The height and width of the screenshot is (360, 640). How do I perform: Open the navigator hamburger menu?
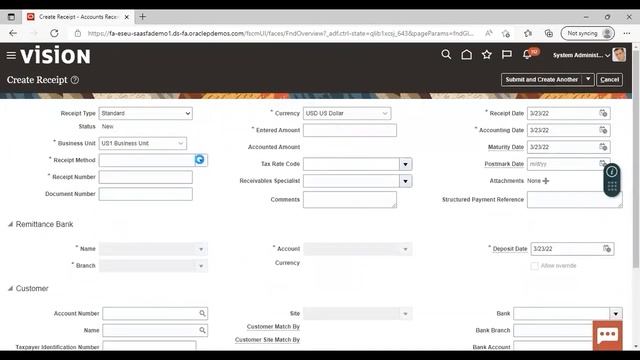click(x=11, y=55)
